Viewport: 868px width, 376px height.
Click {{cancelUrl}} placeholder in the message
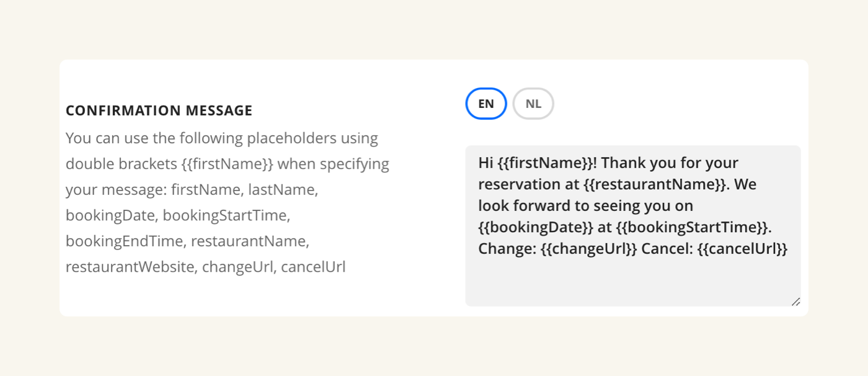click(742, 249)
